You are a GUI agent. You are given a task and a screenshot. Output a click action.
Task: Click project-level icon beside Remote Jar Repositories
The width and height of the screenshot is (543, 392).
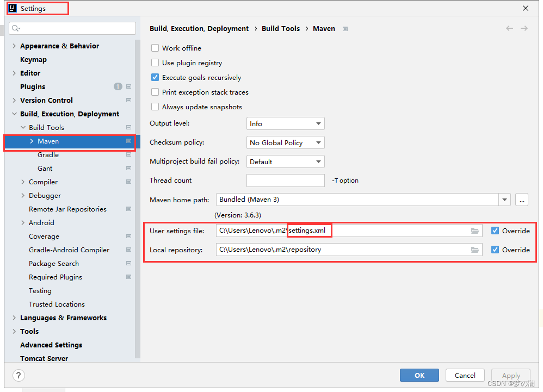tap(128, 209)
